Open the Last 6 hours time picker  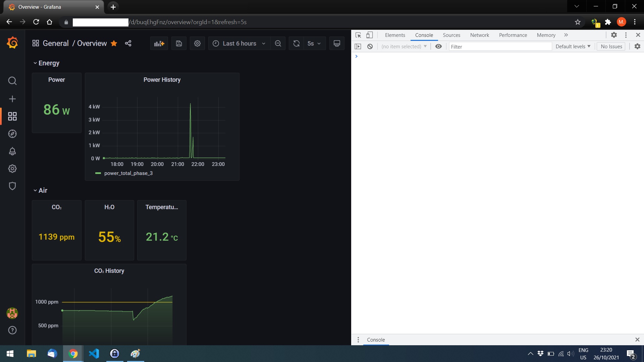pos(238,43)
